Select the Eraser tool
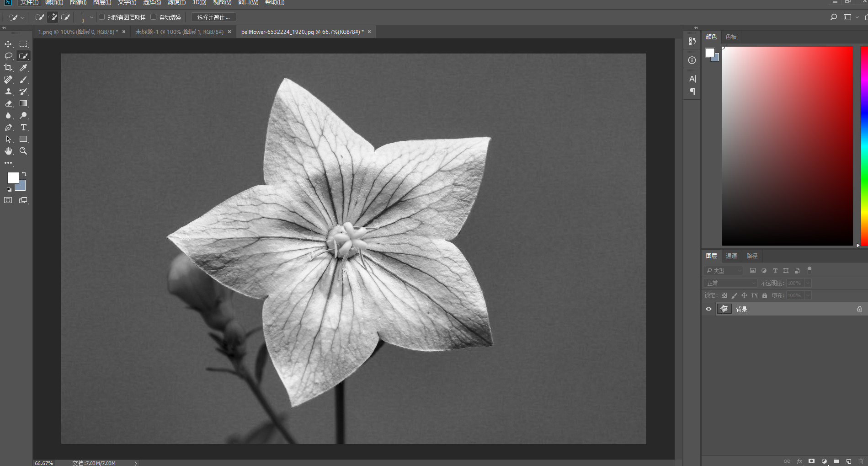 (8, 103)
